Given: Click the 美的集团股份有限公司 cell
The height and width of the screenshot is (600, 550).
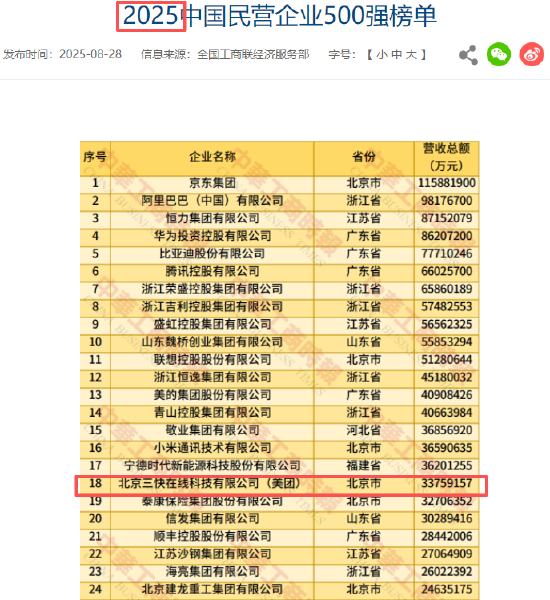Looking at the screenshot, I should [x=212, y=395].
